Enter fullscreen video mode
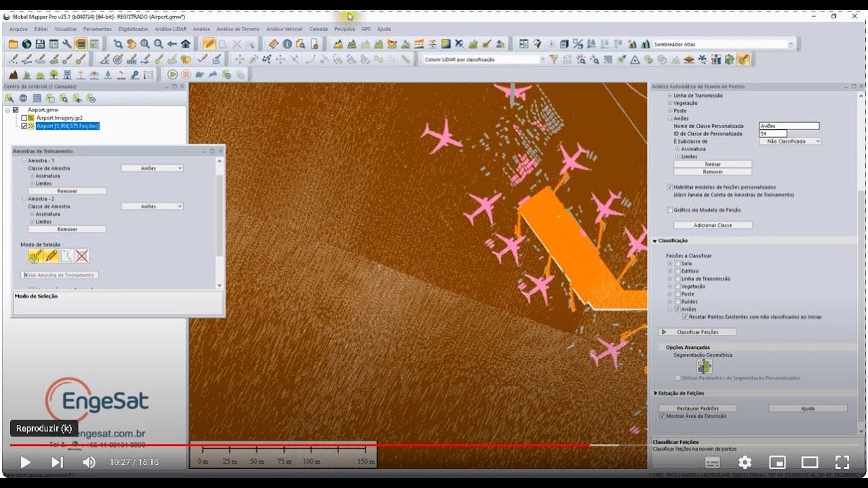The width and height of the screenshot is (868, 488). (x=842, y=462)
